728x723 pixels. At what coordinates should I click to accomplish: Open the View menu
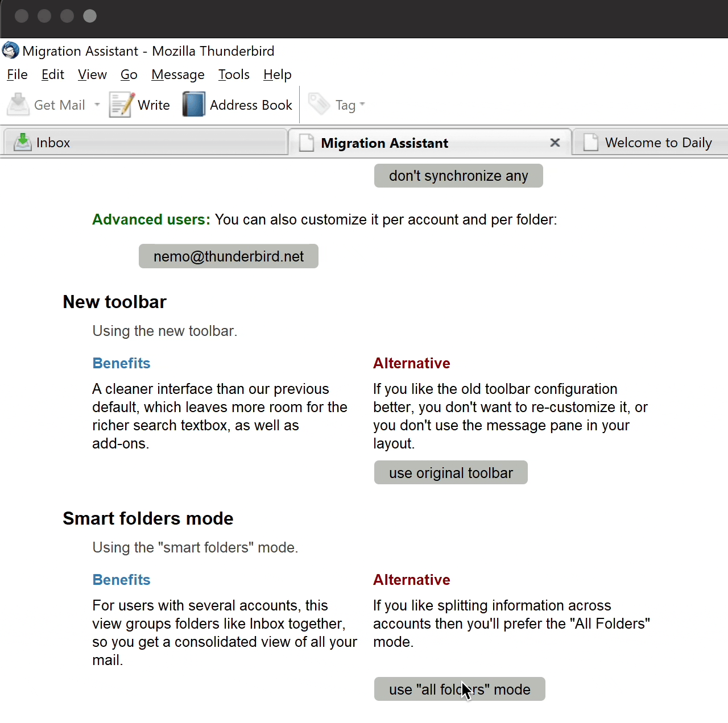click(x=92, y=74)
